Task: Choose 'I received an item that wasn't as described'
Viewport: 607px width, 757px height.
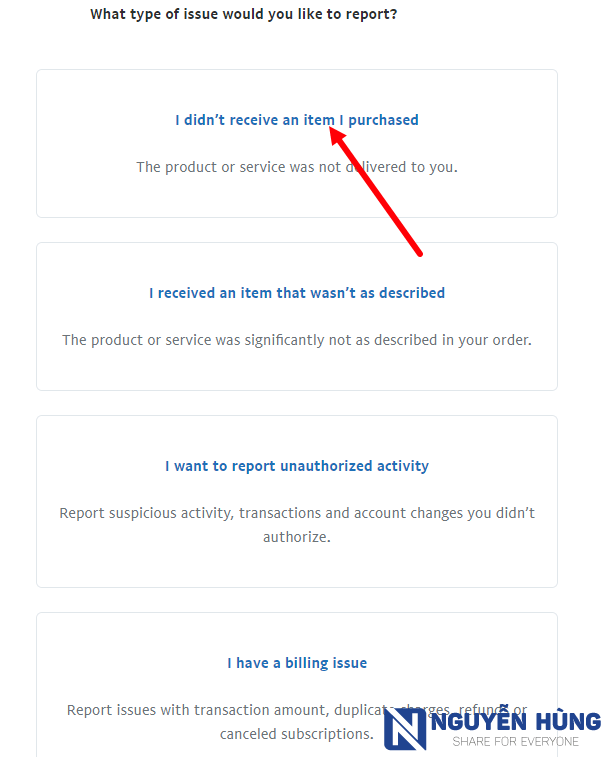Action: [296, 293]
